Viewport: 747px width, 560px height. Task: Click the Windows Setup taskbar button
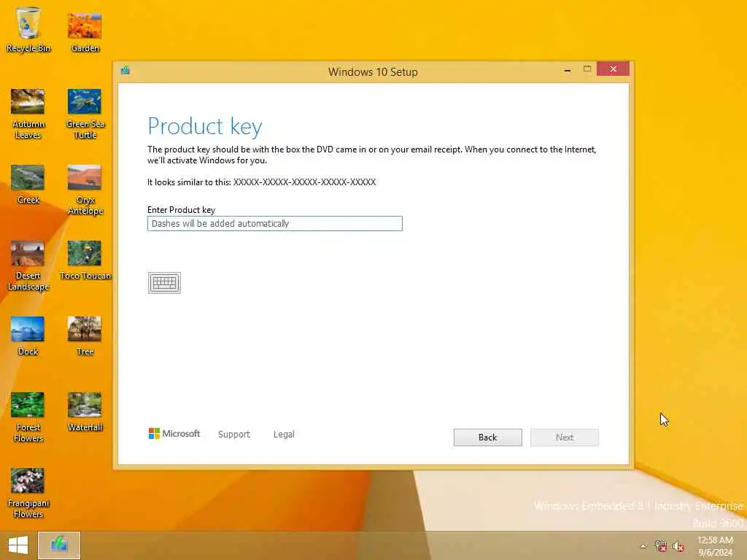[x=59, y=545]
